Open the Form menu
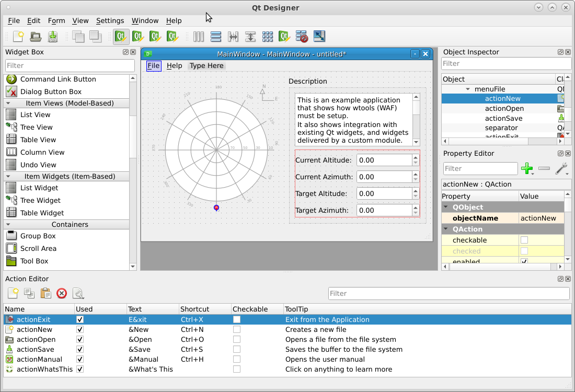The width and height of the screenshot is (575, 392). tap(56, 20)
